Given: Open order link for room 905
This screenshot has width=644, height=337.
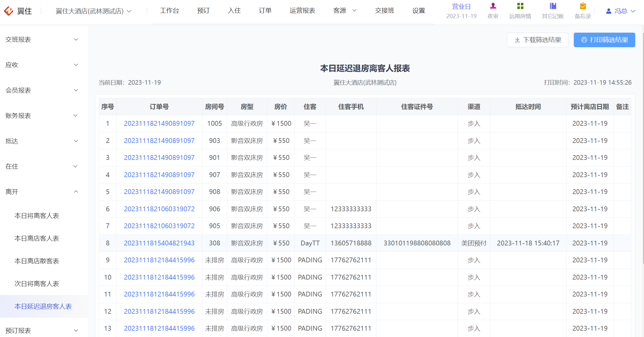Looking at the screenshot, I should tap(159, 226).
